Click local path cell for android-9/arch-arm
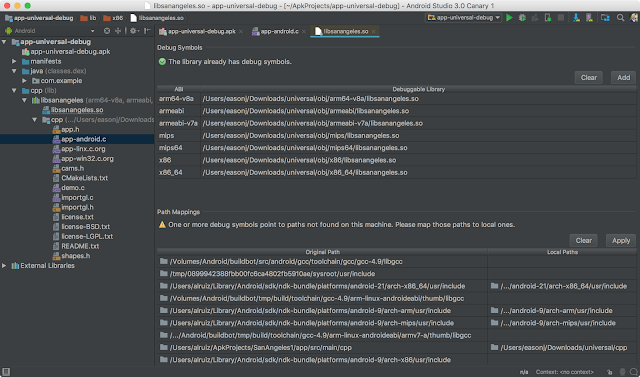 tap(561, 310)
